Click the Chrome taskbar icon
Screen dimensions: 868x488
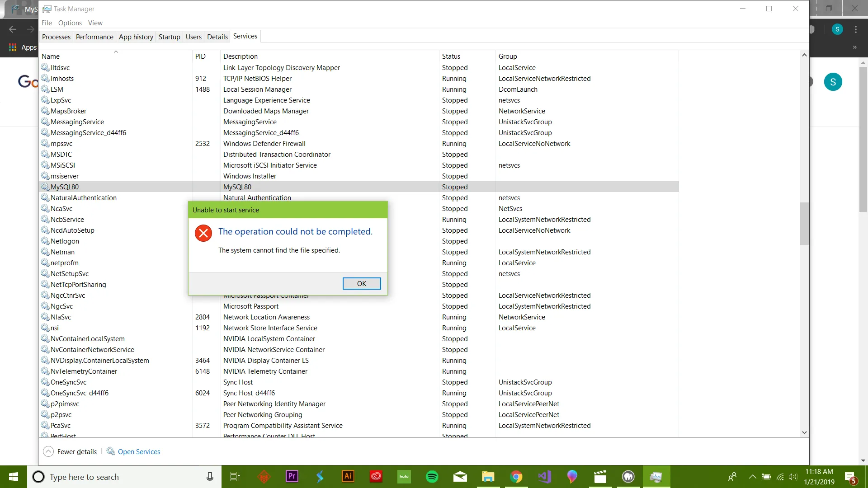point(516,476)
